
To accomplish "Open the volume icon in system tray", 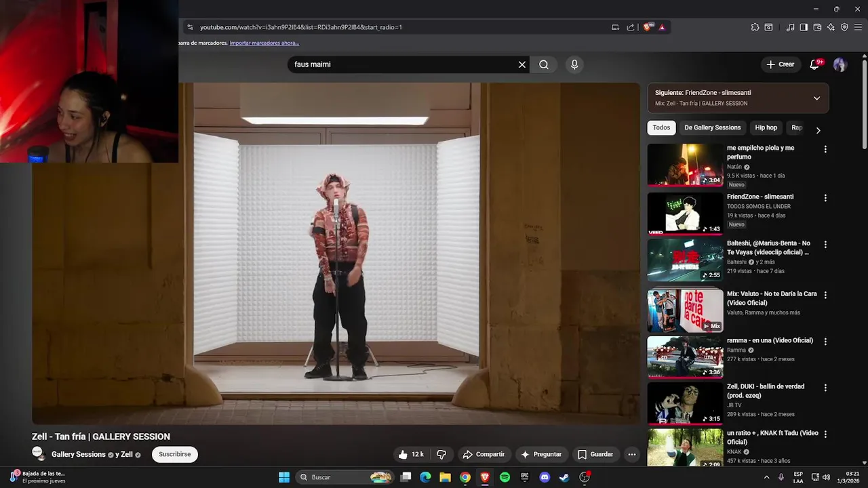I will pos(826,477).
